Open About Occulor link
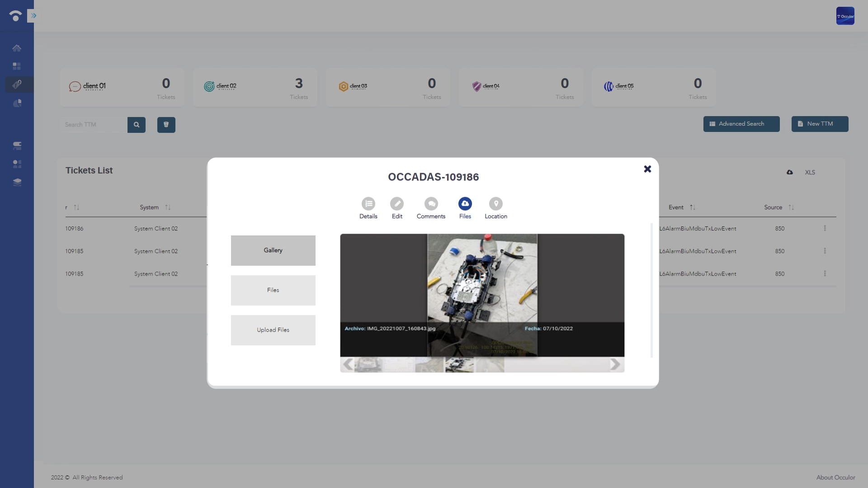Viewport: 868px width, 488px height. tap(835, 478)
